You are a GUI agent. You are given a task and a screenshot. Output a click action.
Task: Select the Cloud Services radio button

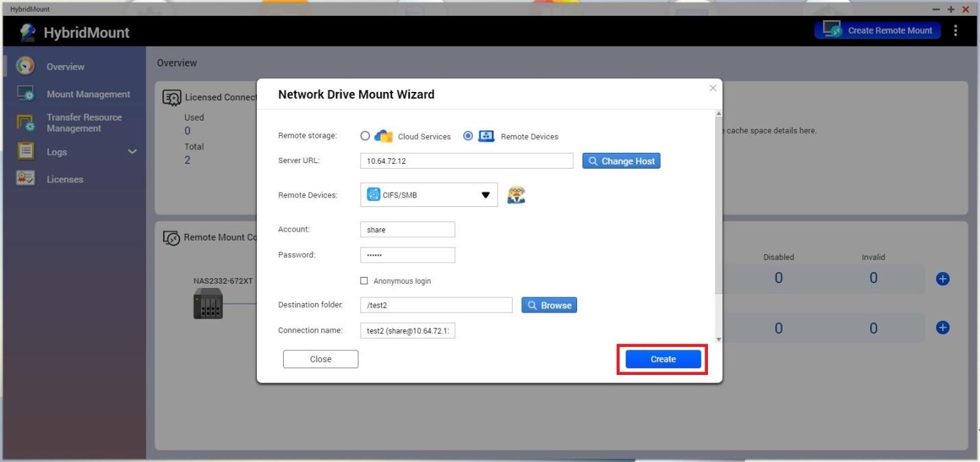click(365, 136)
